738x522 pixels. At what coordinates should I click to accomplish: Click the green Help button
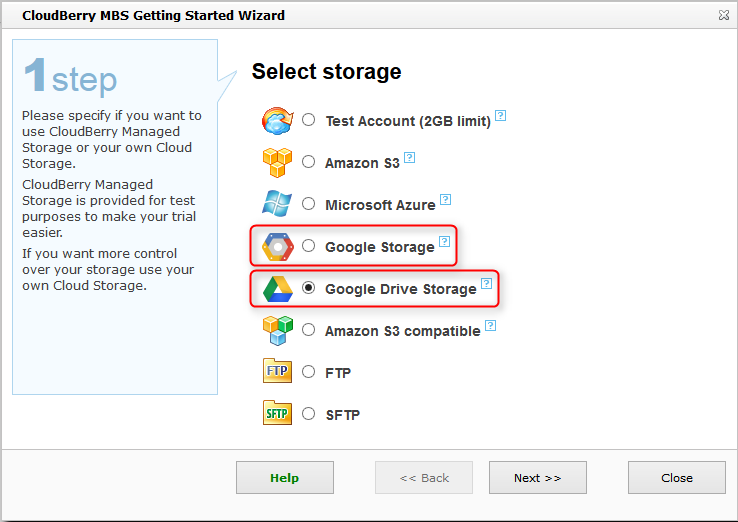285,478
